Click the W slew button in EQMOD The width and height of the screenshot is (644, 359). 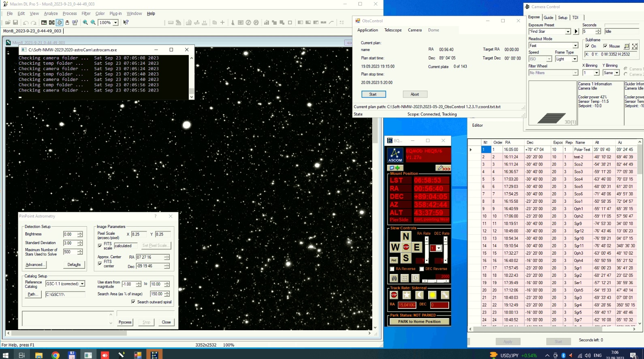point(395,247)
